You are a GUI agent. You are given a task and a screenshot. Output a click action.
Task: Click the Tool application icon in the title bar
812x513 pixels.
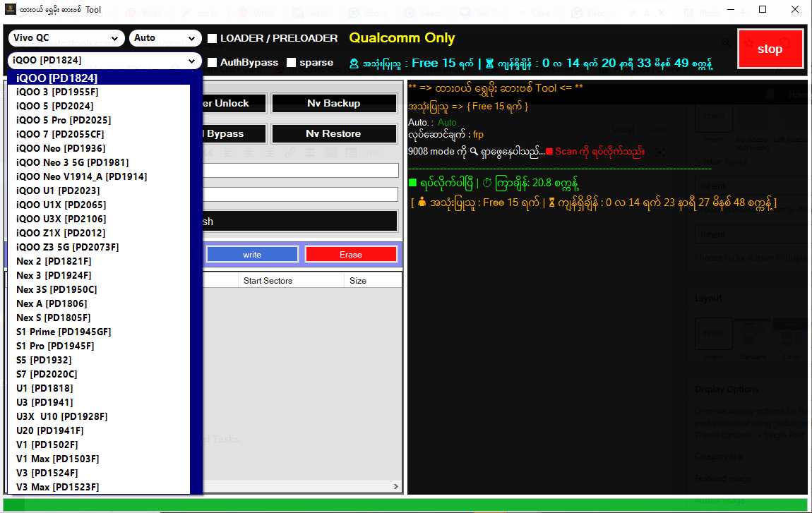pos(9,9)
